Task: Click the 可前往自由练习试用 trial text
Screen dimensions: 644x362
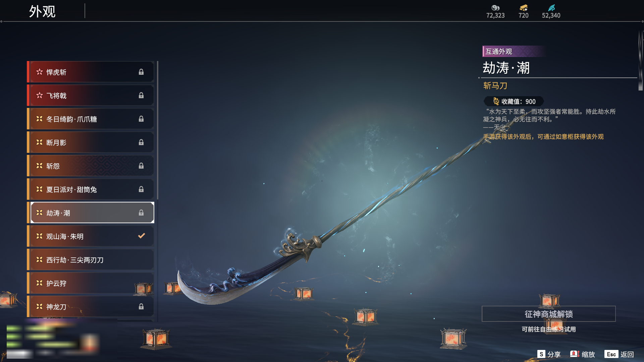Action: (x=549, y=329)
